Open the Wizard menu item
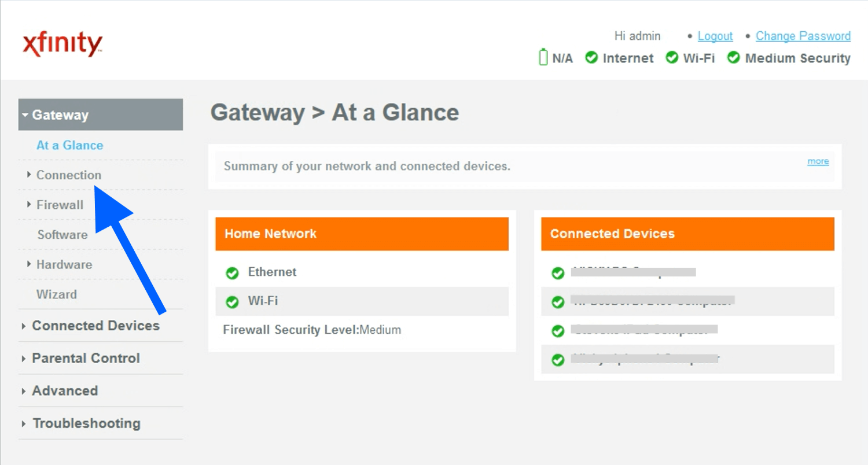This screenshot has height=465, width=868. pyautogui.click(x=56, y=294)
